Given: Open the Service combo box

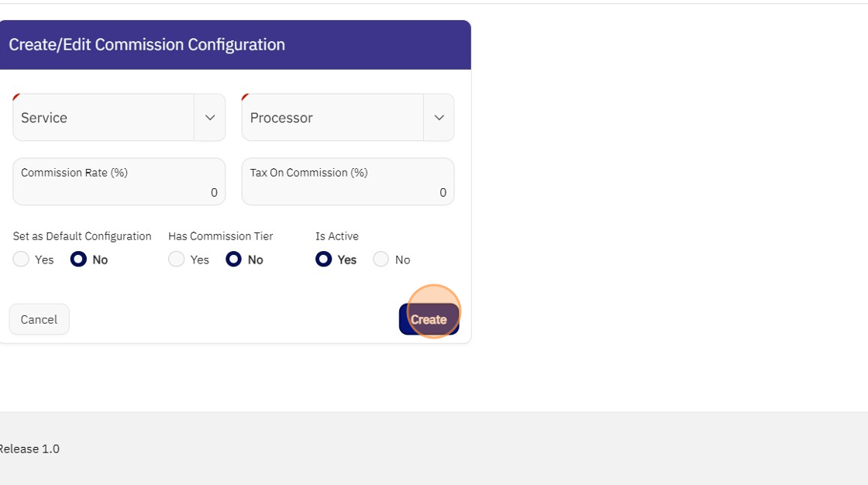Looking at the screenshot, I should 104,118.
